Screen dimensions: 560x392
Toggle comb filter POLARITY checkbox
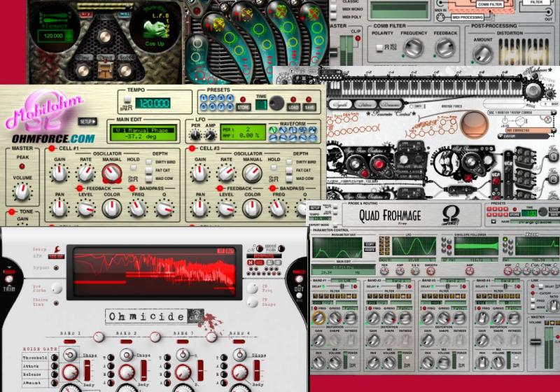coord(379,48)
